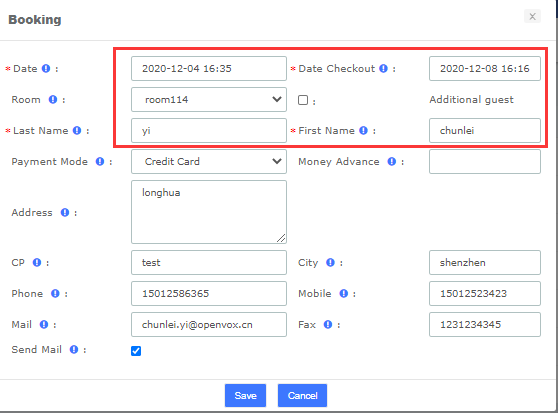
Task: Click the info icon next to Date Checkout
Action: [383, 68]
